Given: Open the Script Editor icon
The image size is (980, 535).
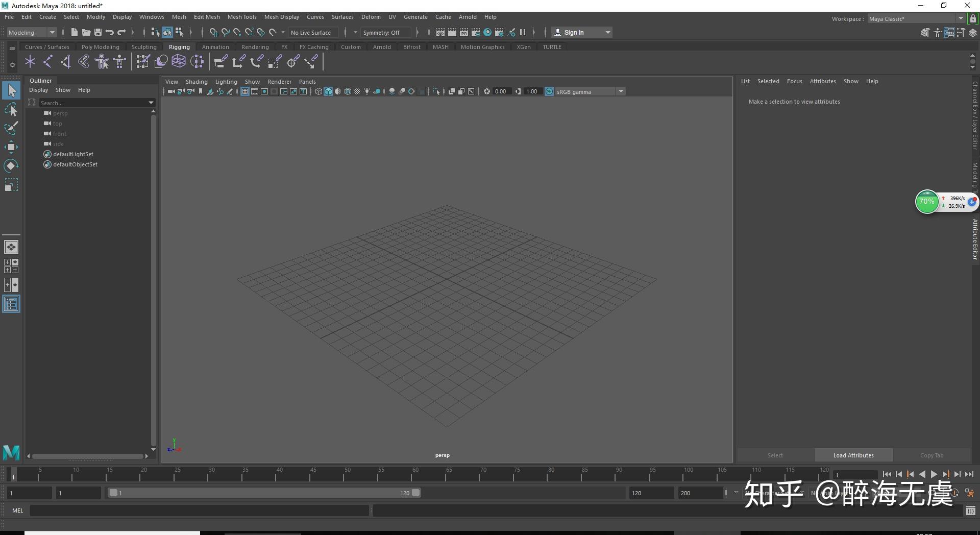Looking at the screenshot, I should tap(970, 510).
